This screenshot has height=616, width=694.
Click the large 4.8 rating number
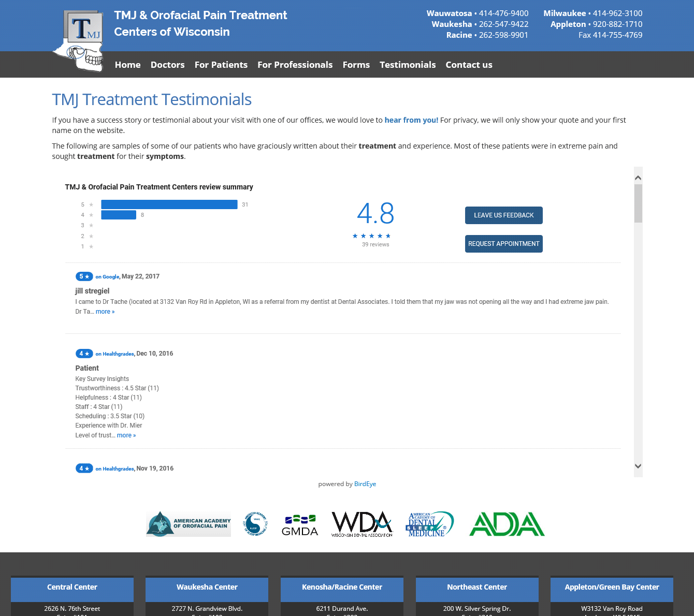click(x=375, y=213)
